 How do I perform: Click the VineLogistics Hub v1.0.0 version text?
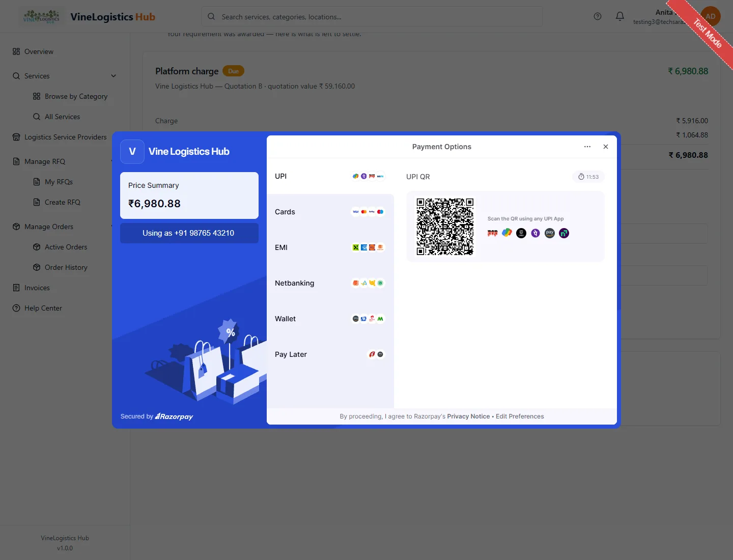(x=65, y=543)
